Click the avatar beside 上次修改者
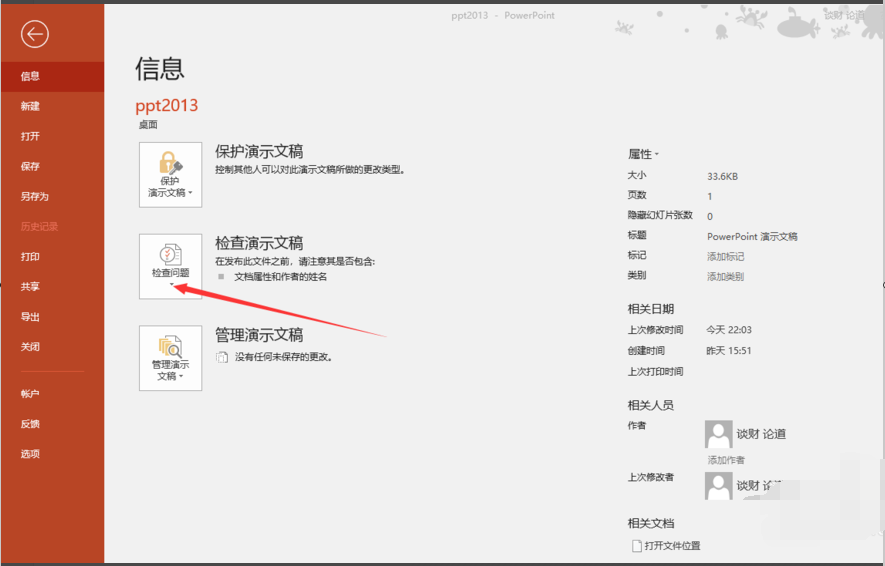 pos(718,486)
